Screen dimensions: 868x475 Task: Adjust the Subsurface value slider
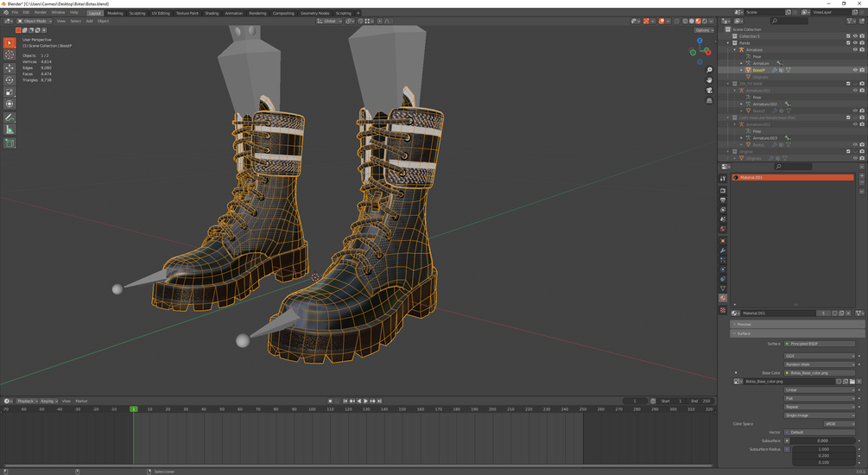tap(823, 440)
